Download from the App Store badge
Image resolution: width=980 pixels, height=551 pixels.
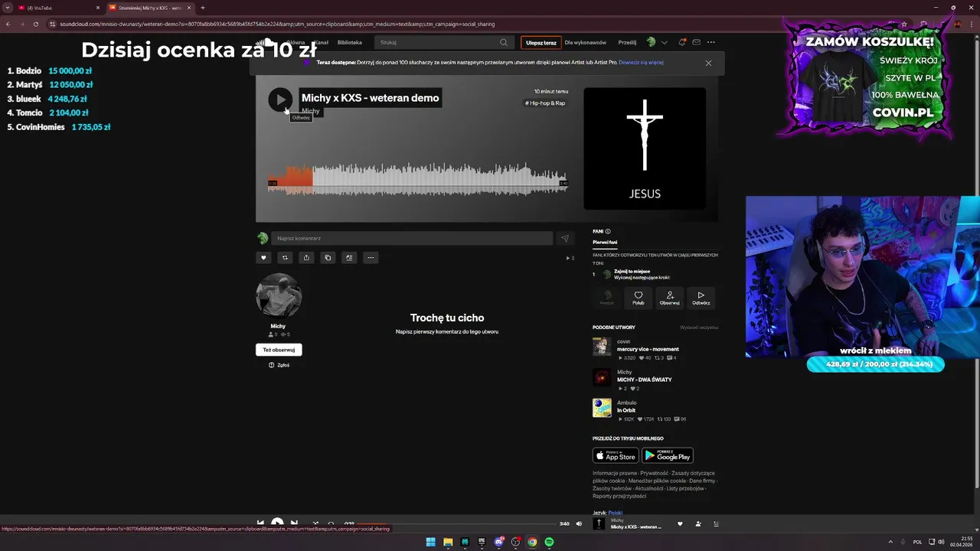616,456
